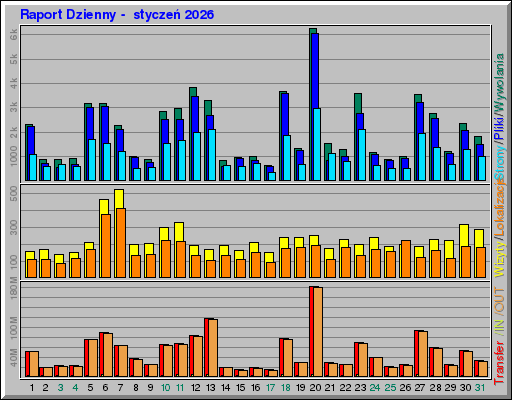Click the orange locations bar for day 26
The height and width of the screenshot is (400, 512).
point(406,259)
